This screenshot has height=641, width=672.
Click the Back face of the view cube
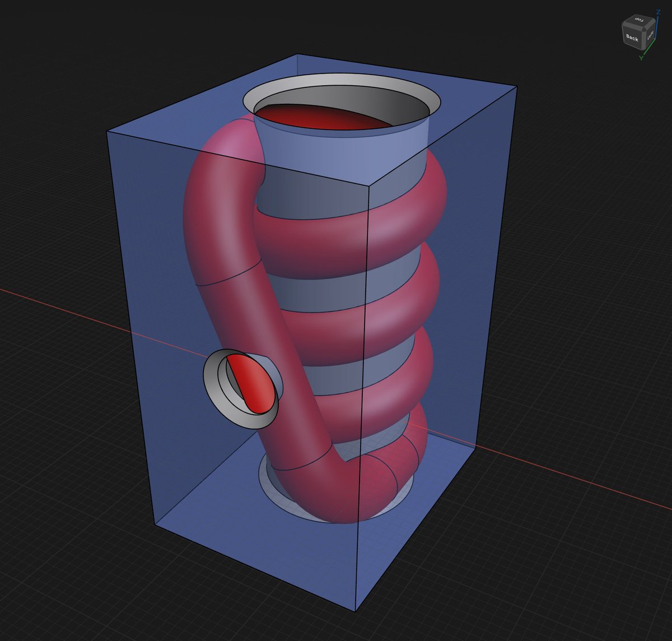632,38
